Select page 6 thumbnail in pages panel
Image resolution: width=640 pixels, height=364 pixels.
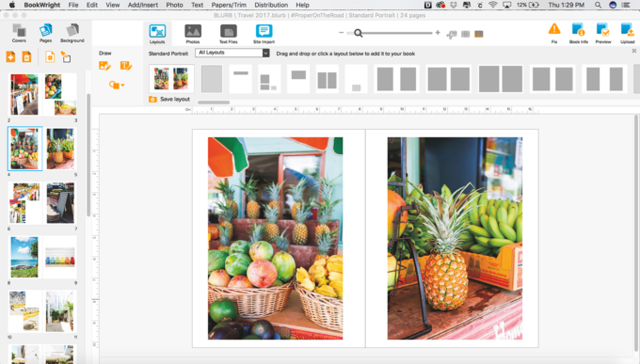tap(24, 203)
